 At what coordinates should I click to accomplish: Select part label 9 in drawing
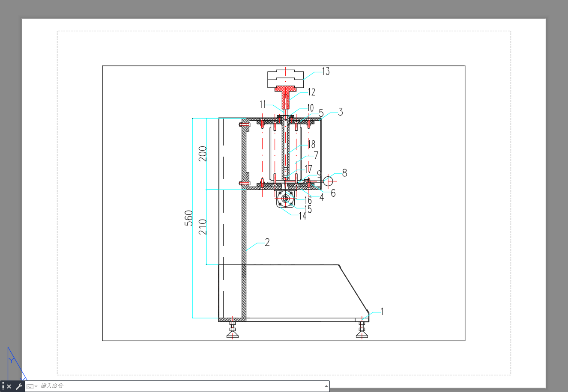pyautogui.click(x=319, y=175)
